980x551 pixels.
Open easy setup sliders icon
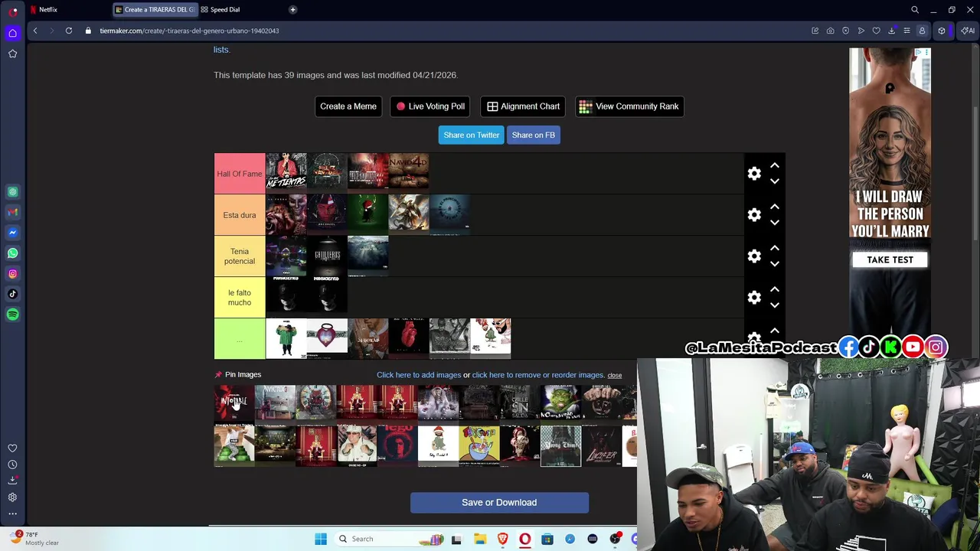tap(906, 31)
